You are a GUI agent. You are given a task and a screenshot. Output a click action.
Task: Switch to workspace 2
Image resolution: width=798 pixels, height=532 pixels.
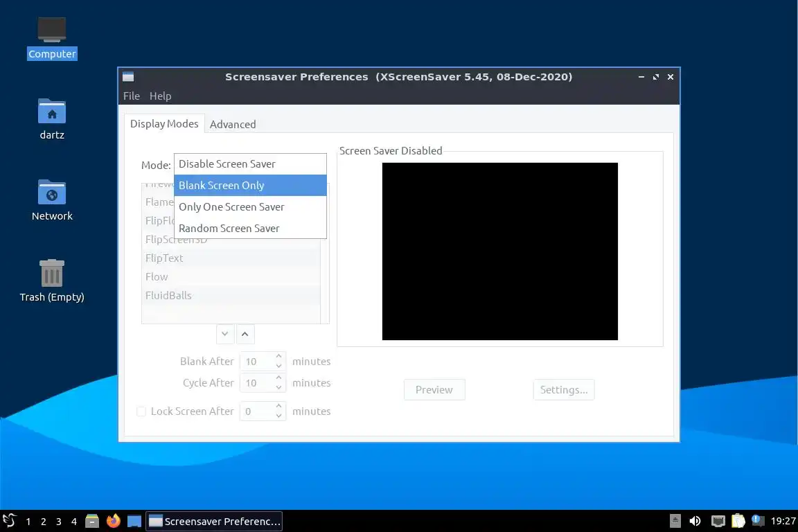(43, 522)
